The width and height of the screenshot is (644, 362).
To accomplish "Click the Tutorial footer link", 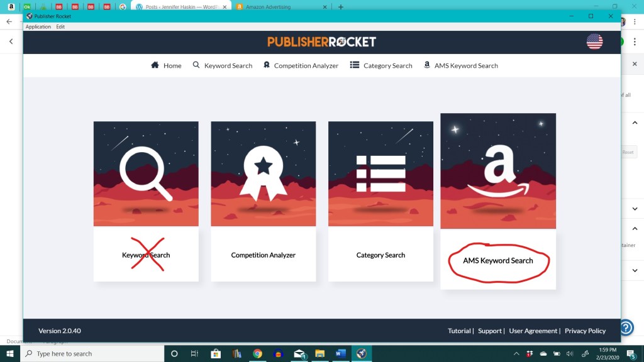I will pos(459,331).
